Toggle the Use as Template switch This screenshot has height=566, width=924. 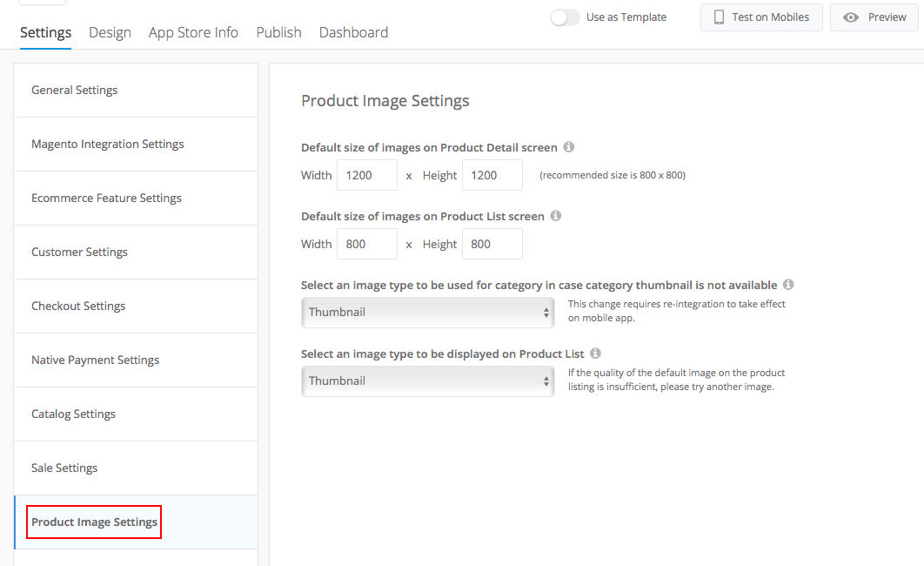click(566, 17)
